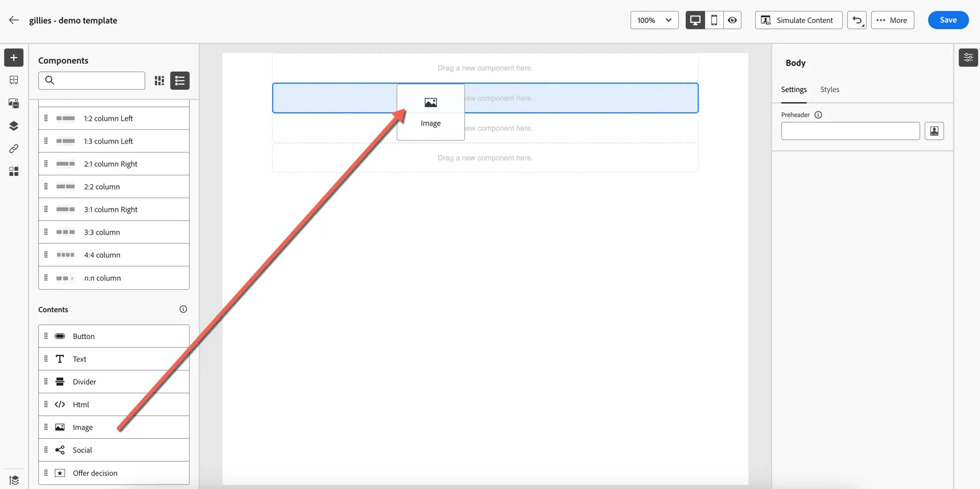The height and width of the screenshot is (489, 980).
Task: Select the 1:2 column Left structure
Action: coord(114,118)
